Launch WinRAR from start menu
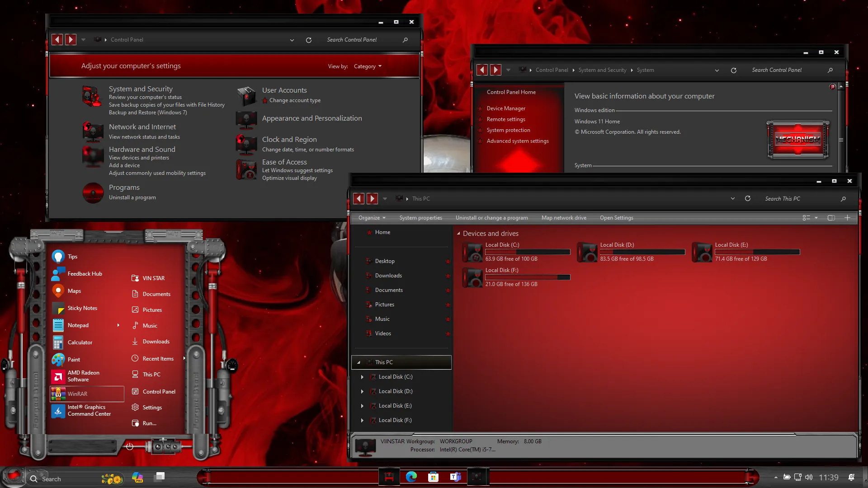The image size is (868, 488). (x=87, y=394)
